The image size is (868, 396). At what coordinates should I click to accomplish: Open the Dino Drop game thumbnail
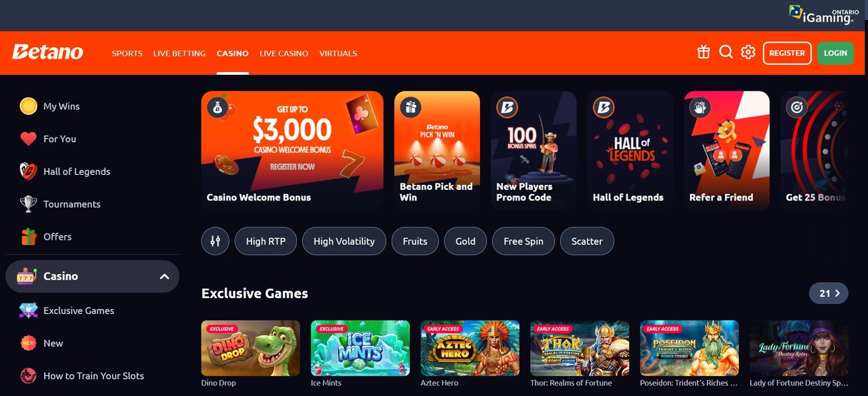251,348
